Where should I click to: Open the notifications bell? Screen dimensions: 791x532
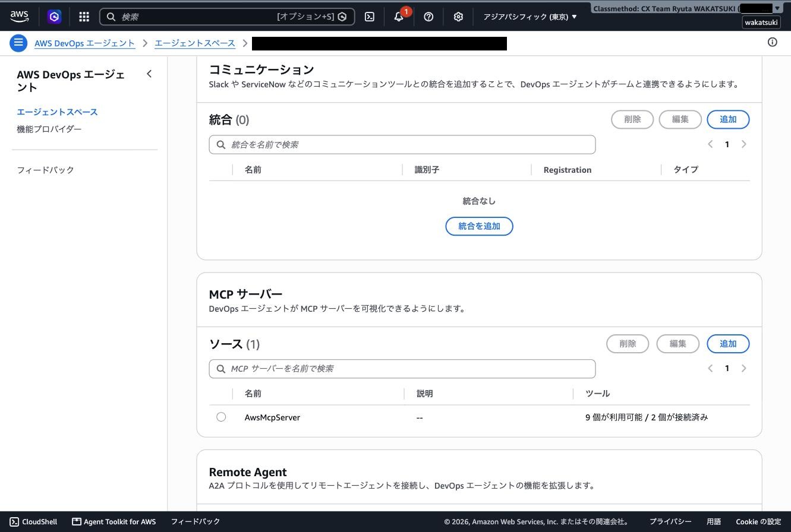(399, 17)
